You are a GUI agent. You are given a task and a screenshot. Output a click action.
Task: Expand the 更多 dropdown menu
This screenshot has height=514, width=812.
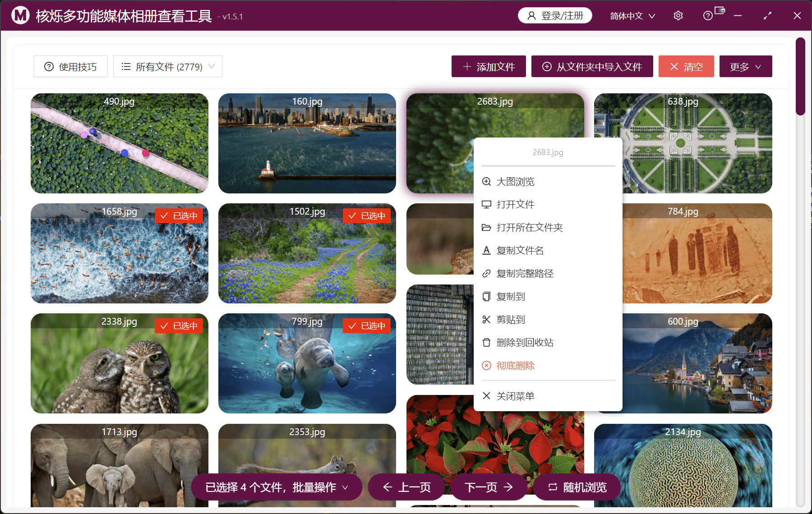click(x=746, y=67)
